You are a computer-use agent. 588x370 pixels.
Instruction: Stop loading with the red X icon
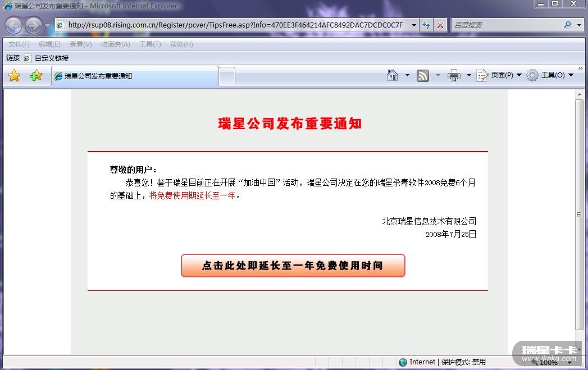point(440,25)
